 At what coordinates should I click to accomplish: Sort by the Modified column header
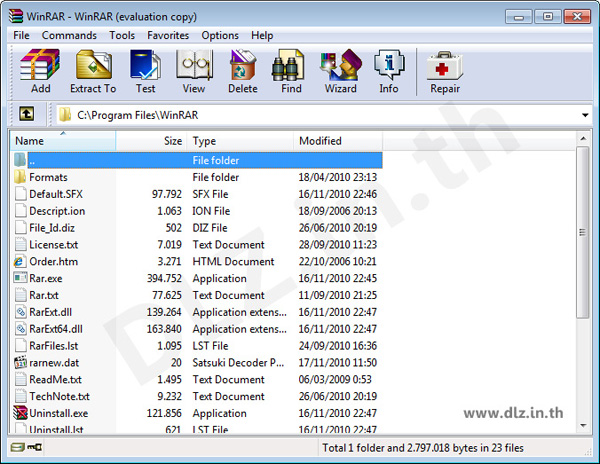click(338, 141)
